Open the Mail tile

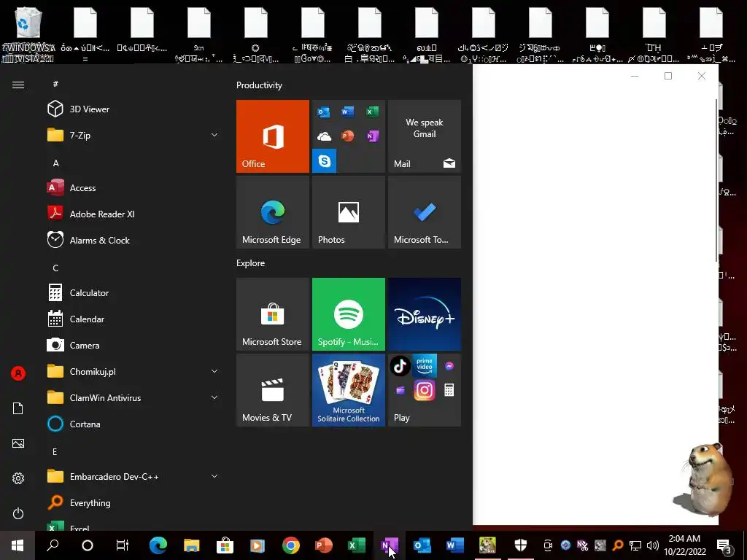425,136
